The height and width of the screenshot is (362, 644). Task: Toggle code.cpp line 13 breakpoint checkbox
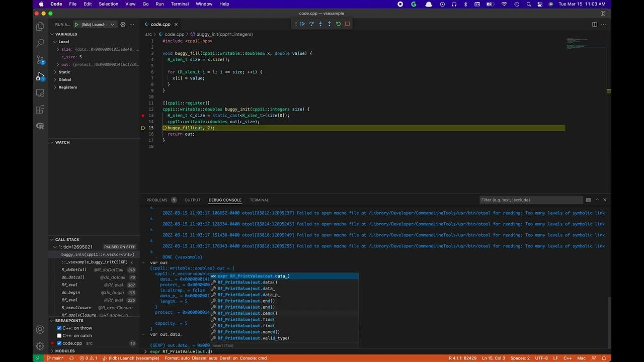pyautogui.click(x=59, y=343)
